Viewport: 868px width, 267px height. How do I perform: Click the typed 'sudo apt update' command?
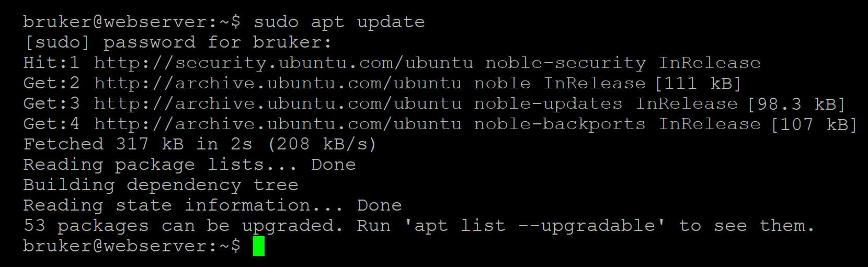pyautogui.click(x=339, y=22)
